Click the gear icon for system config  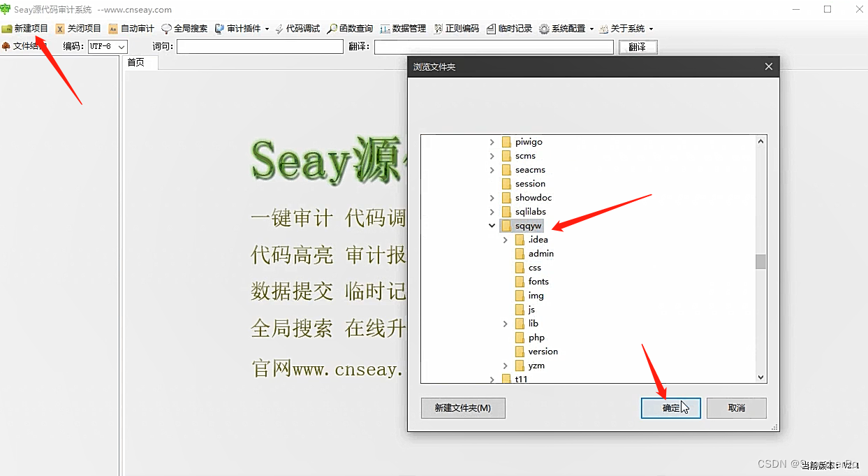click(544, 29)
